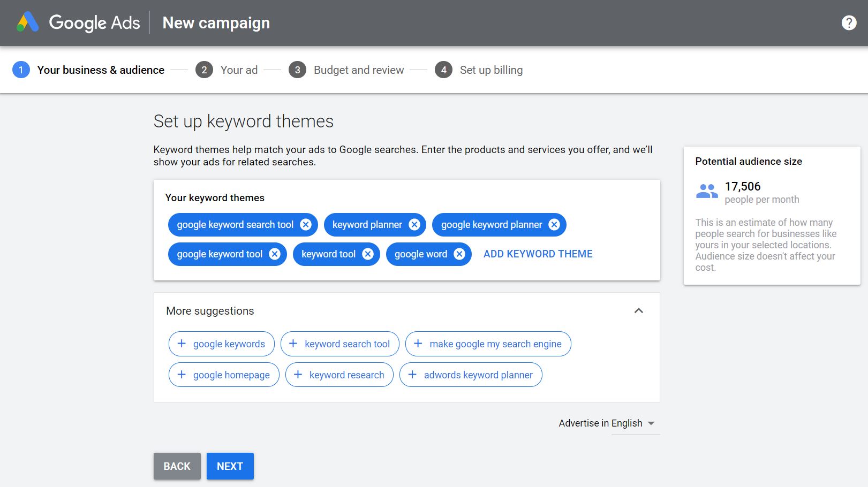Click step 1 circle in the stepper
This screenshot has width=868, height=487.
(21, 70)
